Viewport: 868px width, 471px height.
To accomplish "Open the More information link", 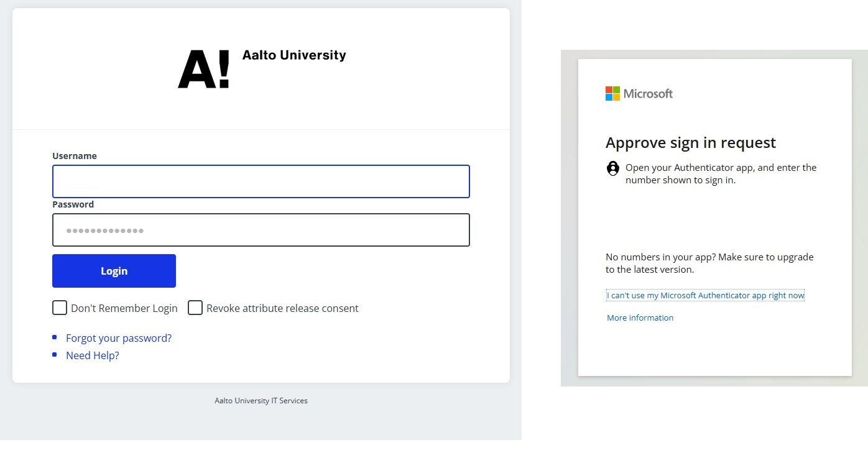I will tap(640, 318).
